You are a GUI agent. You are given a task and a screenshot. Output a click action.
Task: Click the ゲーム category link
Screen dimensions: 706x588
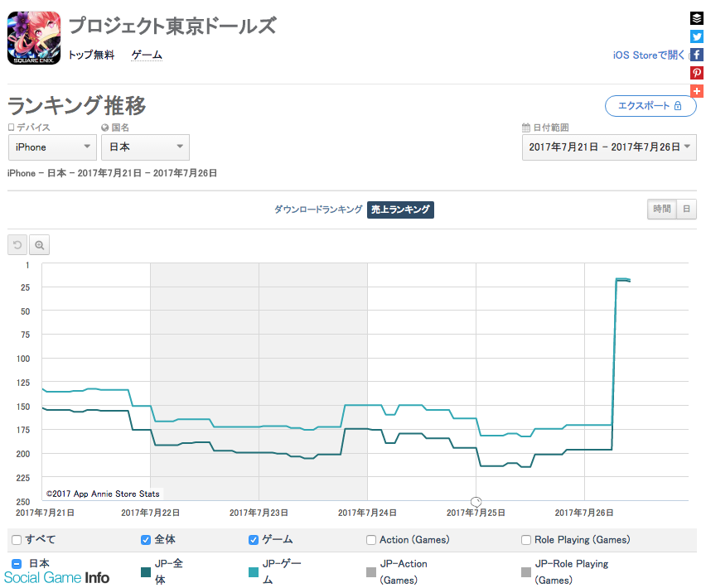point(147,55)
